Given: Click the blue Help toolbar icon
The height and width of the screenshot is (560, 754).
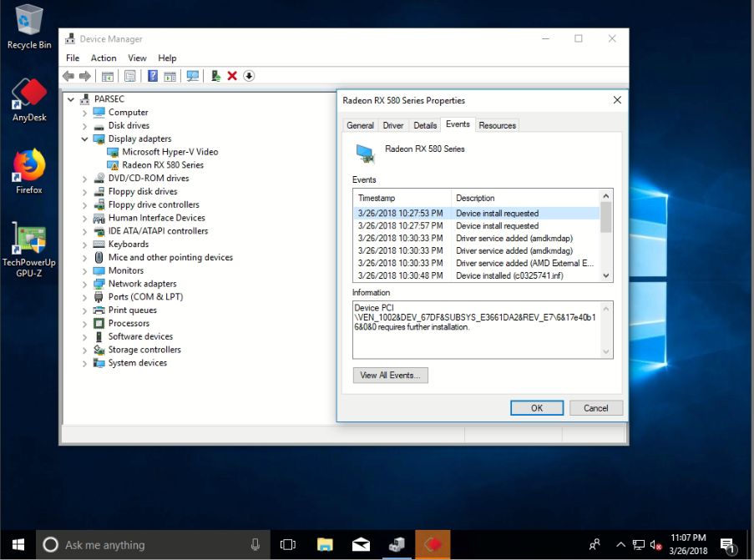Looking at the screenshot, I should point(153,76).
